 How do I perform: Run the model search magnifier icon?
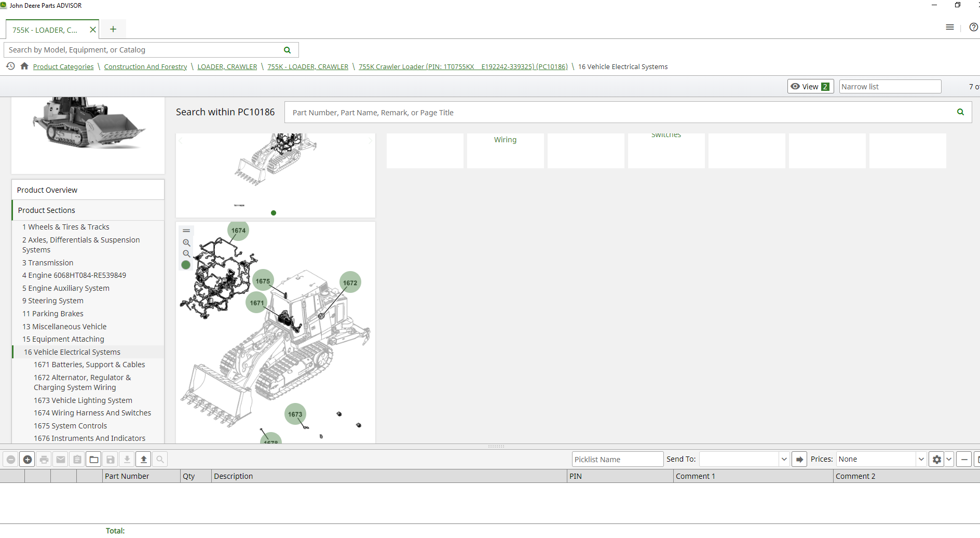[288, 50]
